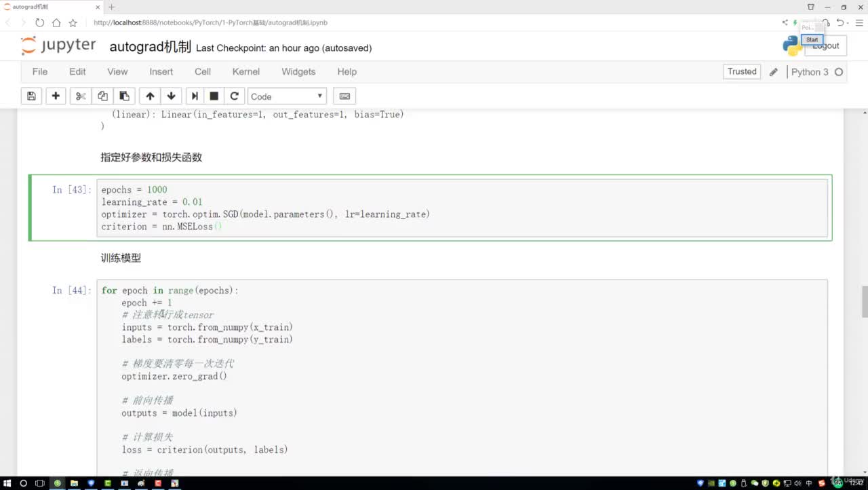Click the WeChat tray icon
Viewport: 868px width, 490px height.
pos(755,483)
